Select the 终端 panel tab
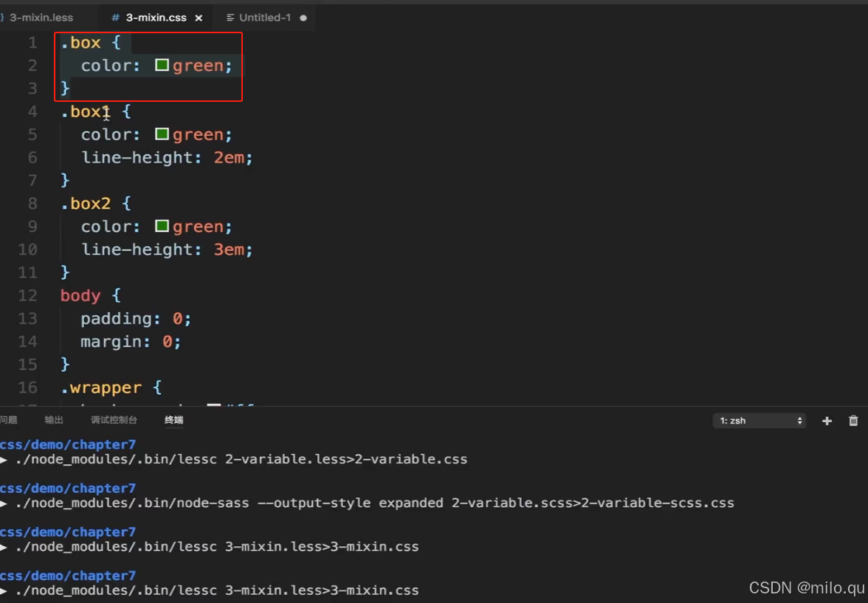 174,420
